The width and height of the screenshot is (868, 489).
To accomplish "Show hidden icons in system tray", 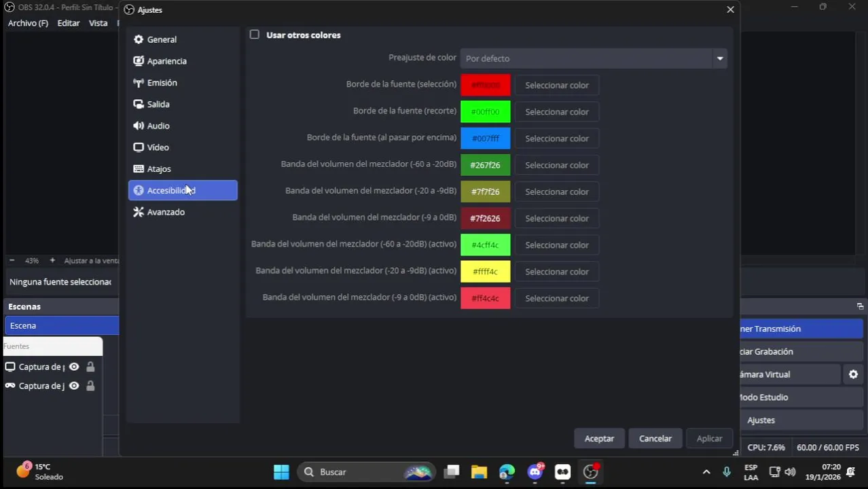I will click(x=706, y=472).
